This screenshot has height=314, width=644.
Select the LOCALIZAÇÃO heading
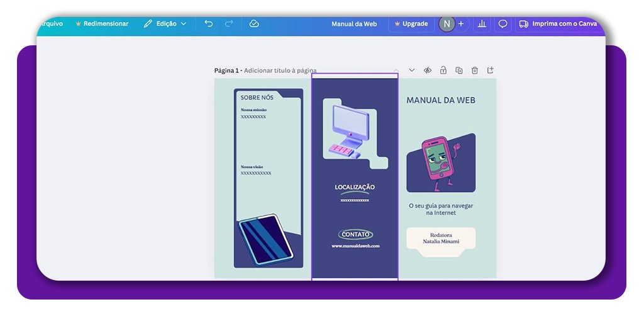pyautogui.click(x=355, y=187)
